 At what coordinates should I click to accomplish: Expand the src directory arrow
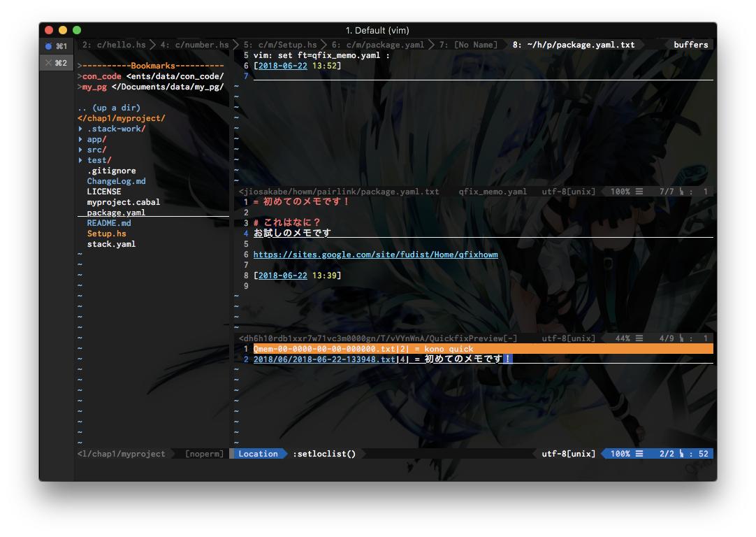click(x=80, y=150)
